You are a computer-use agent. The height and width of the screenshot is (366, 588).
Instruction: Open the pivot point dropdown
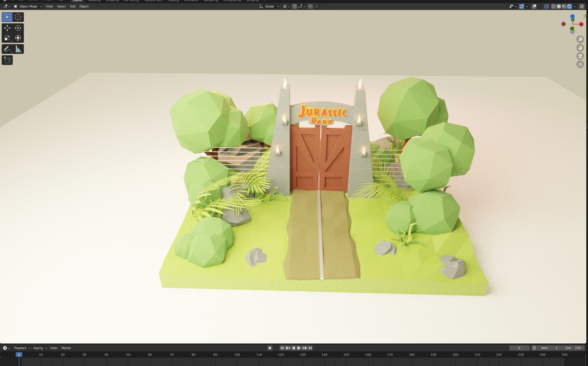(x=286, y=6)
